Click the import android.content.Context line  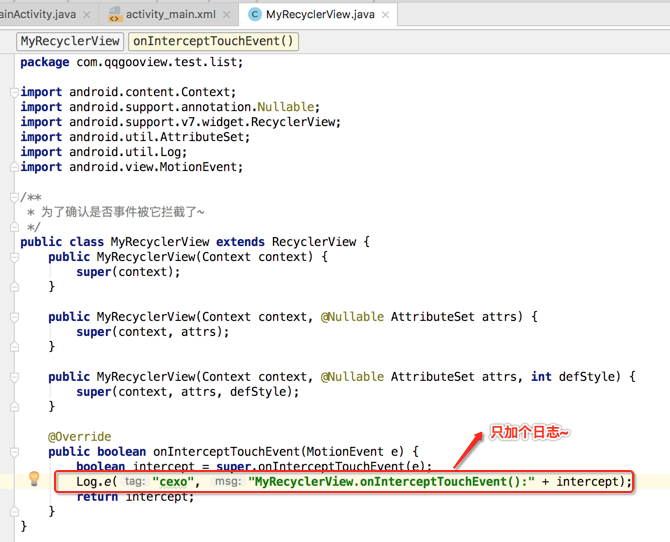(128, 92)
